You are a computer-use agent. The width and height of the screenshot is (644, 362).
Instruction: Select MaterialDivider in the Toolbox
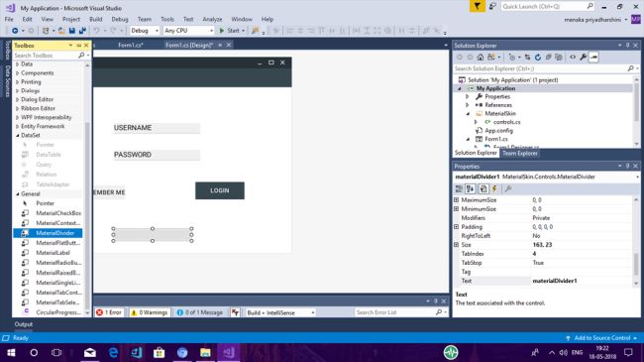tap(48, 233)
